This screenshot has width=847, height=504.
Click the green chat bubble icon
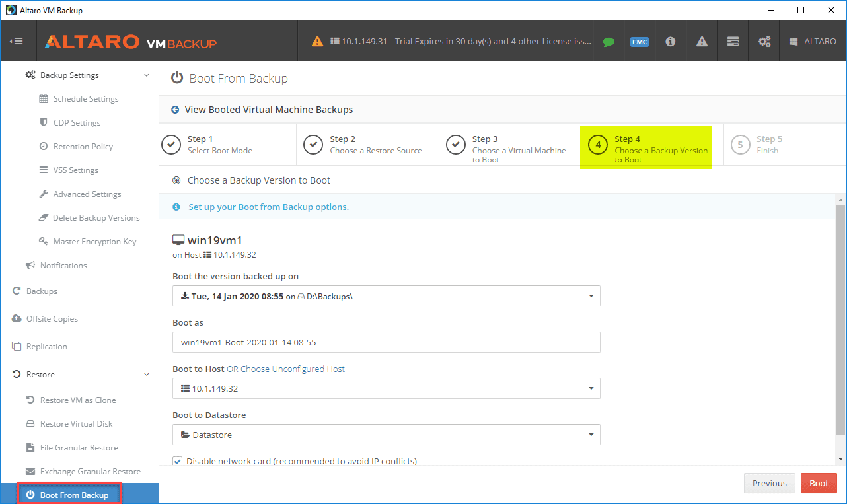pos(608,42)
